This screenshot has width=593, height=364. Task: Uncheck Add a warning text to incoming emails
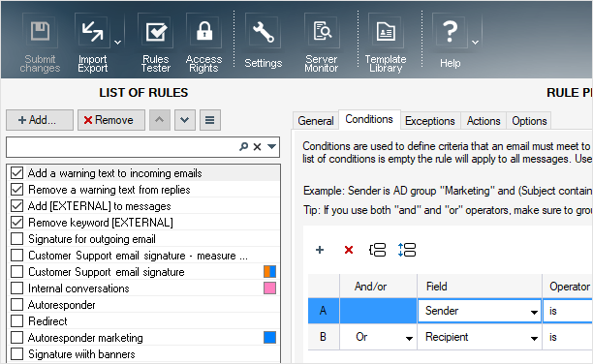17,173
